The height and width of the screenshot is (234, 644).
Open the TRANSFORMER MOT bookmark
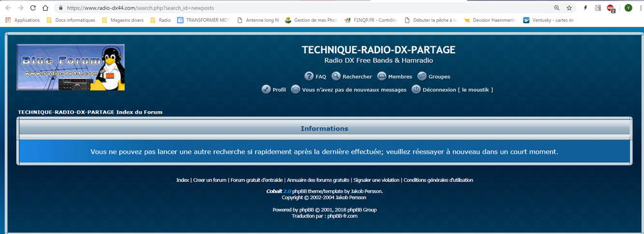click(204, 20)
